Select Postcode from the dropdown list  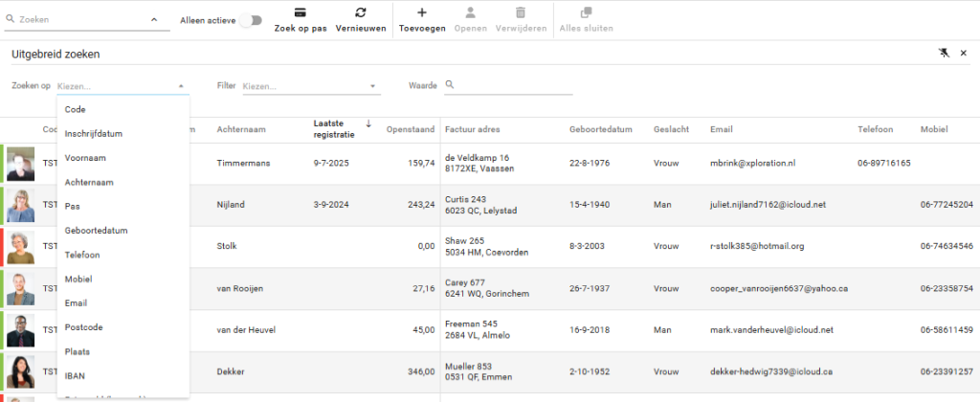click(84, 328)
